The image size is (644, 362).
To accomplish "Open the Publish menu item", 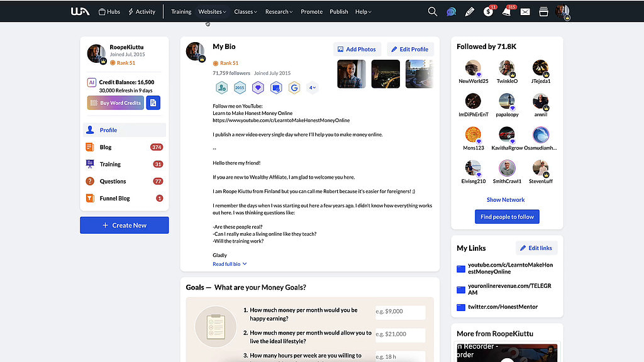I will pos(339,11).
